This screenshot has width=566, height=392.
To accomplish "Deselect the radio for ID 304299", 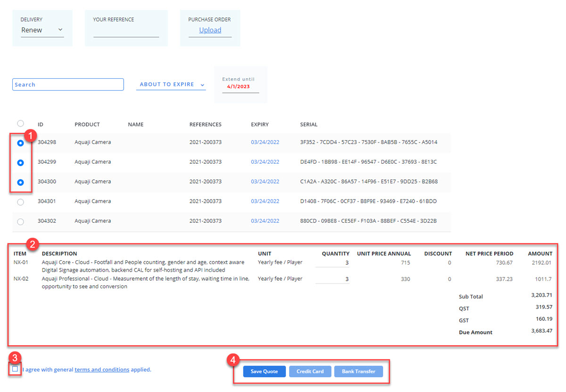I will 20,163.
